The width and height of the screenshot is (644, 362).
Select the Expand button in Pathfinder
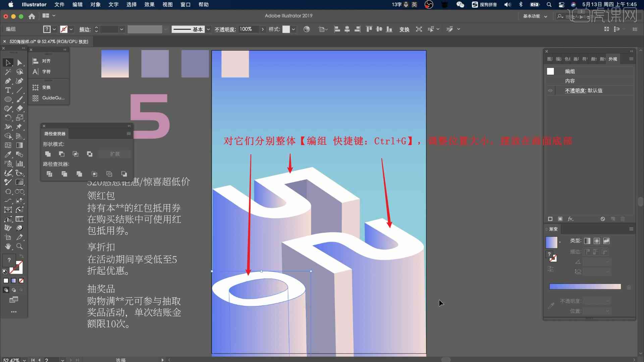[x=114, y=154]
